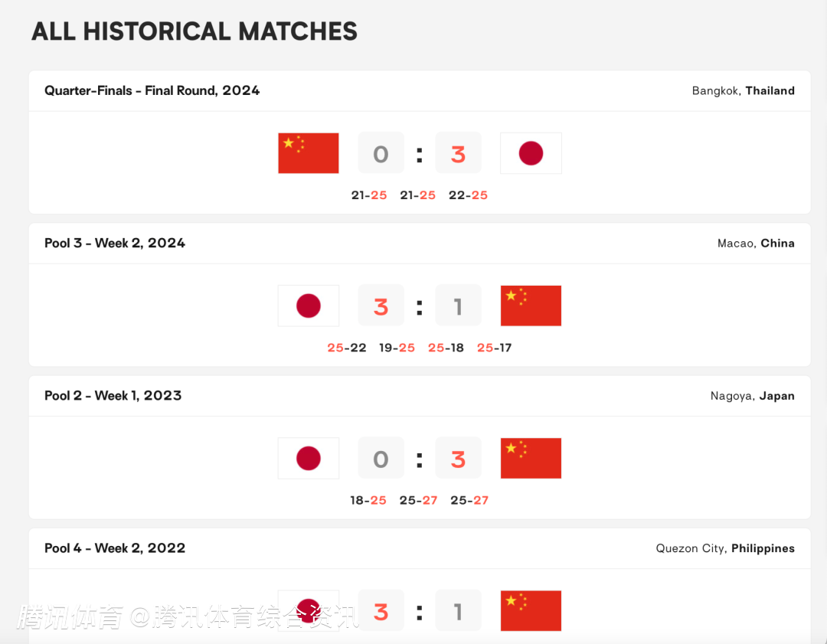Click Japan flag in Pool 2 2023 match
The image size is (827, 644).
[309, 459]
